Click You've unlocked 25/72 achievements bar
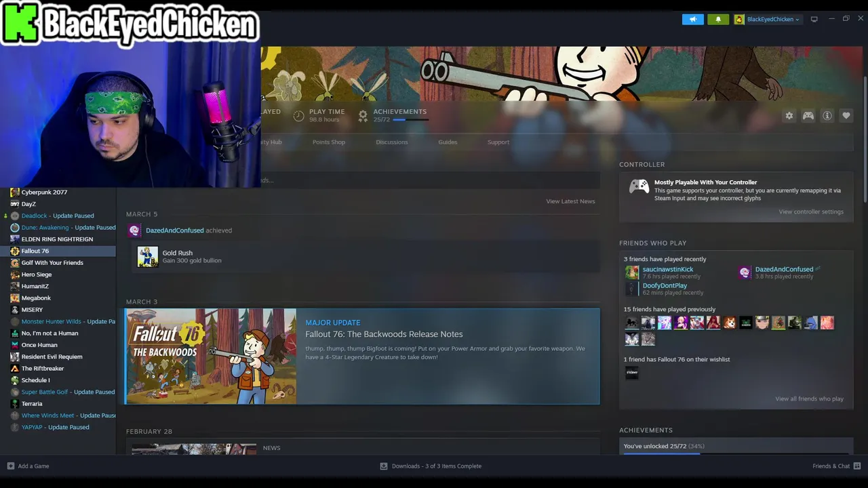868x488 pixels. [x=736, y=447]
